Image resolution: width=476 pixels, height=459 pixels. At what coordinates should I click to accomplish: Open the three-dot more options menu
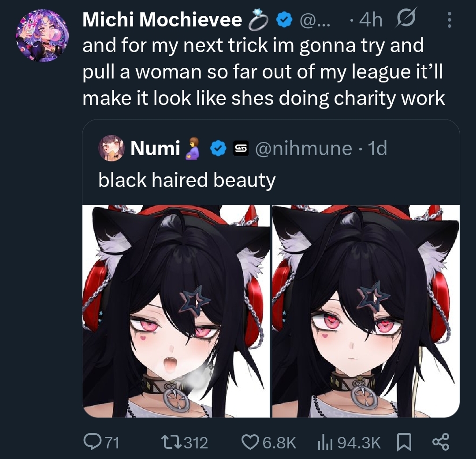[450, 20]
